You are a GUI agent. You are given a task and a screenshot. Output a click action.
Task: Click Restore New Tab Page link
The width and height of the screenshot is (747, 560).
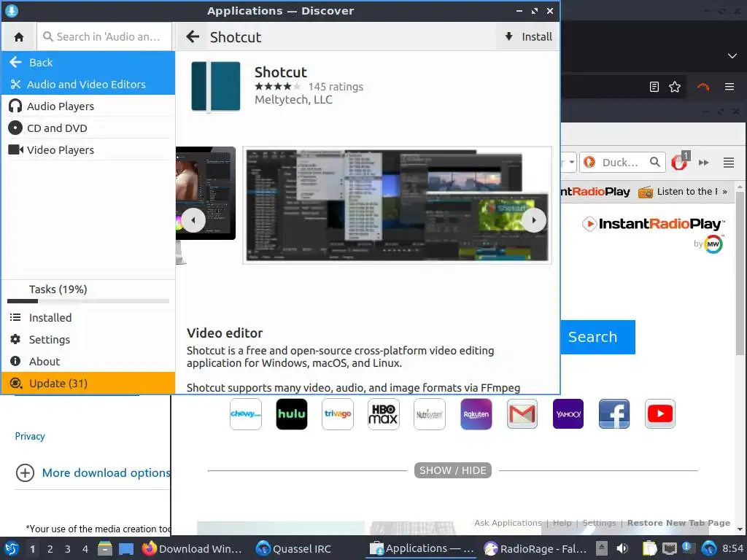point(678,523)
